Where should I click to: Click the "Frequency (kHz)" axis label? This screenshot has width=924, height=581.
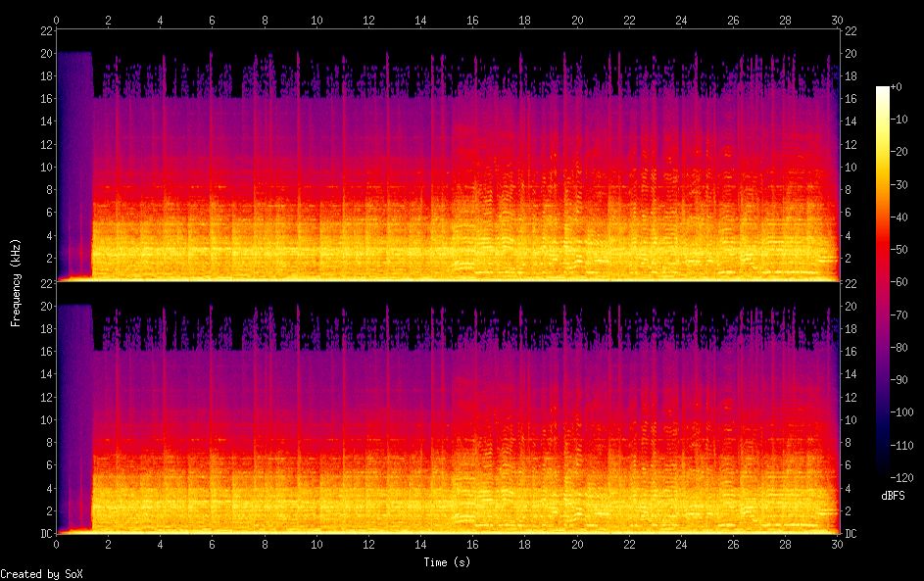16,282
